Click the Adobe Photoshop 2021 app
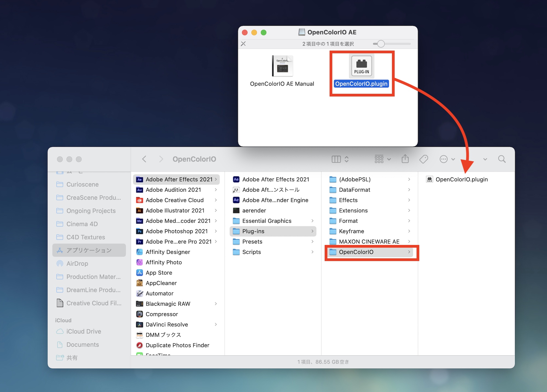Image resolution: width=547 pixels, height=392 pixels. tap(176, 231)
